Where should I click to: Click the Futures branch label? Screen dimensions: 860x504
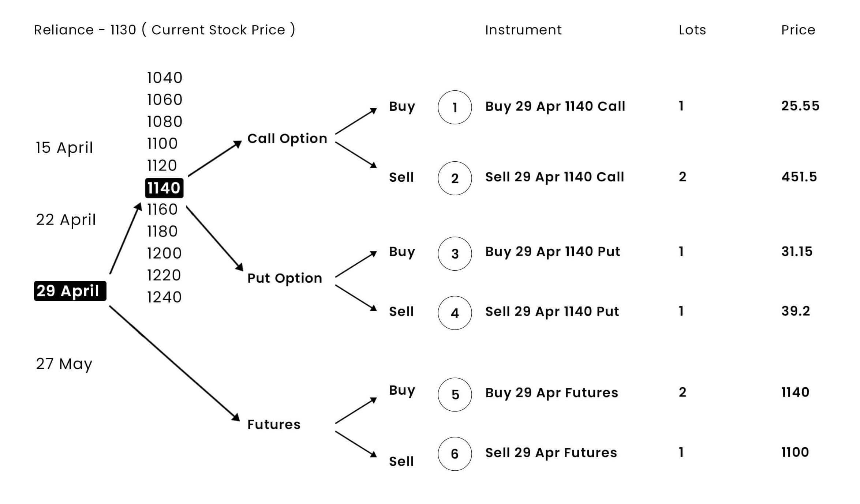[x=274, y=424]
